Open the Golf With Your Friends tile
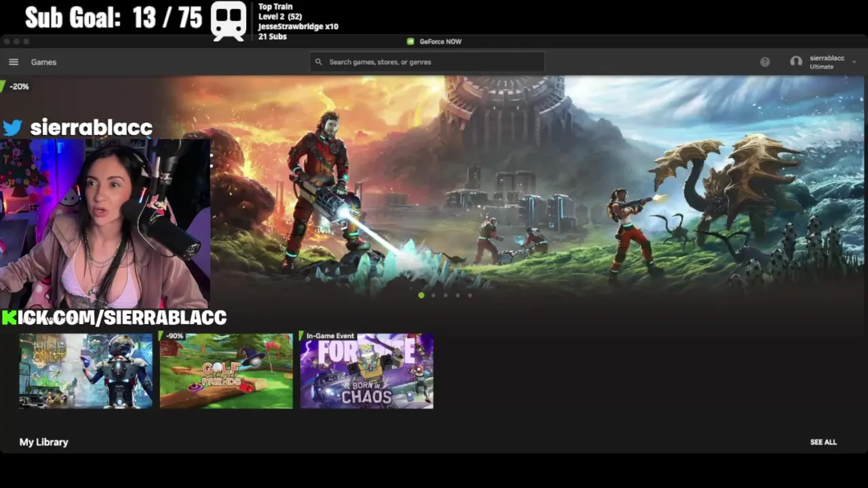The height and width of the screenshot is (488, 868). click(226, 371)
